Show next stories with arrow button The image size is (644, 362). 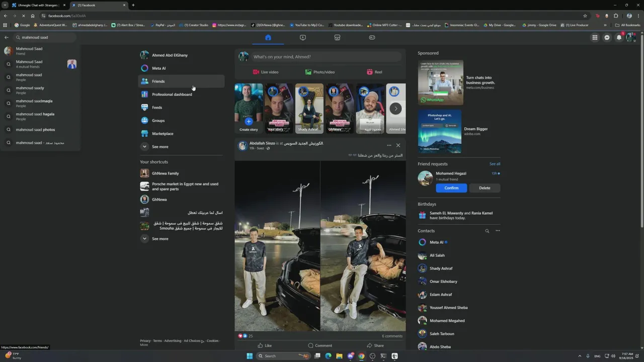(x=396, y=108)
